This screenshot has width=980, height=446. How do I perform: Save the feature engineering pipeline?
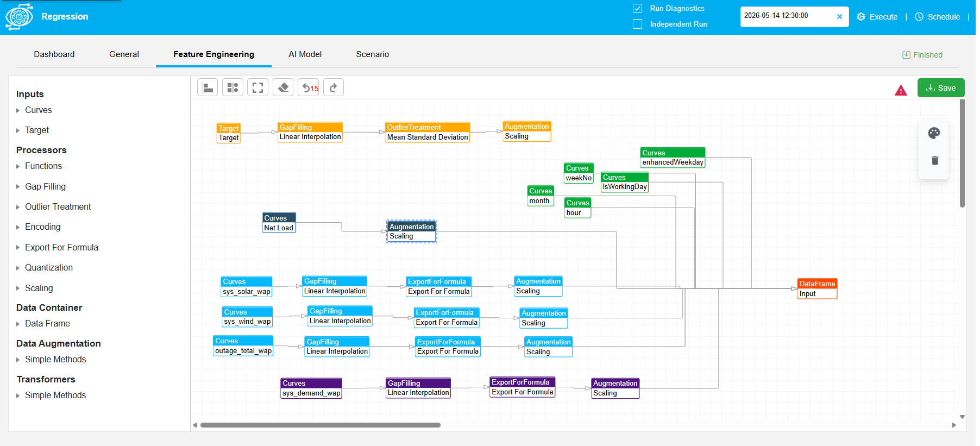(x=941, y=88)
